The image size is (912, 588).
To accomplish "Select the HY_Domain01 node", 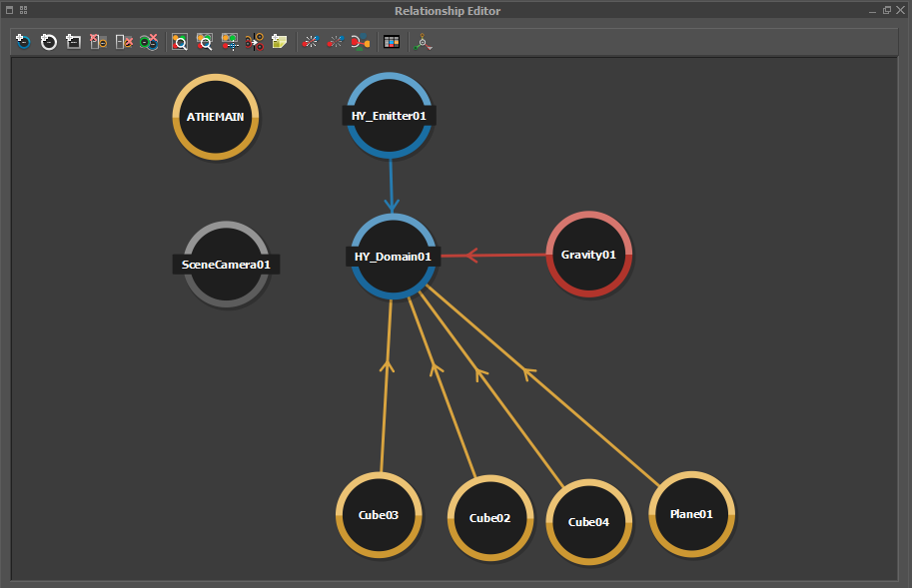I will click(x=394, y=257).
